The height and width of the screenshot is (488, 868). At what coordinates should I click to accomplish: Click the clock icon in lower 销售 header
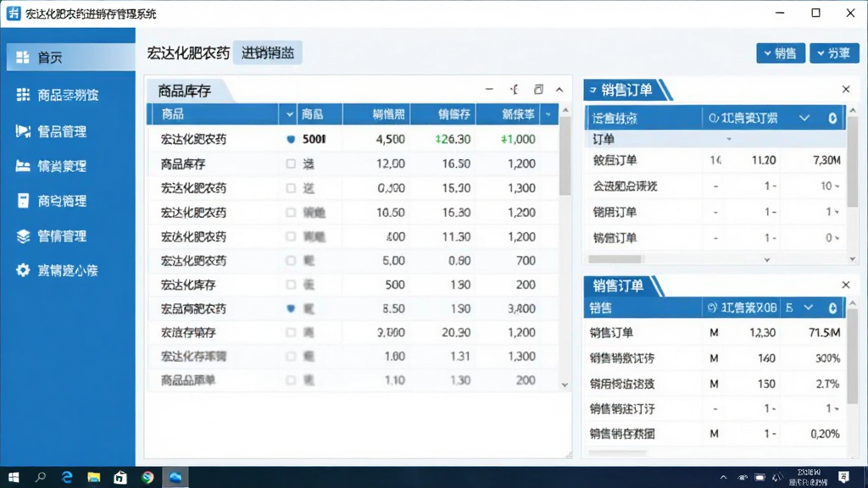(712, 308)
